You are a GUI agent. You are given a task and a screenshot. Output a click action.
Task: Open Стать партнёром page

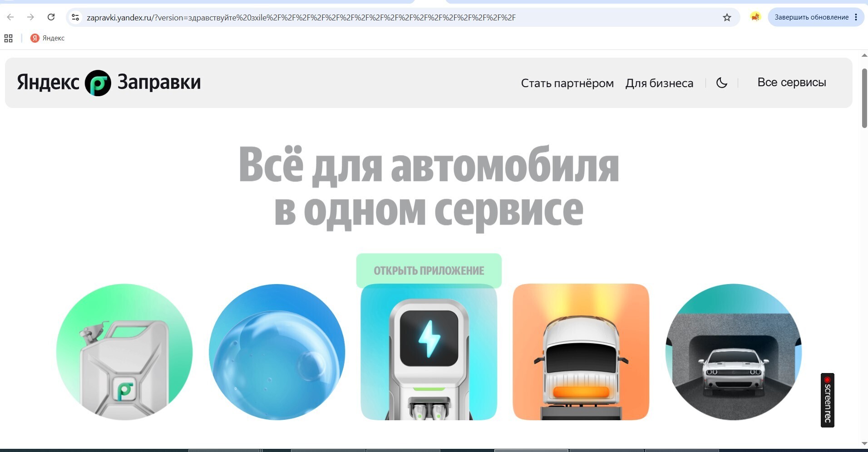(x=567, y=83)
